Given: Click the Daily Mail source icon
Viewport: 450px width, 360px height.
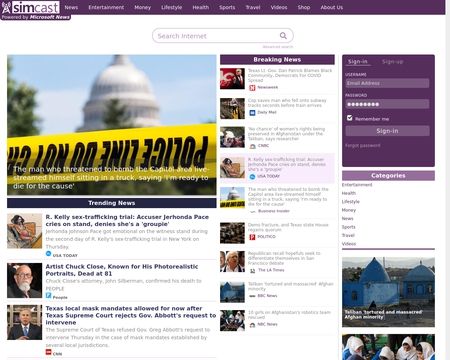Looking at the screenshot, I should click(252, 113).
